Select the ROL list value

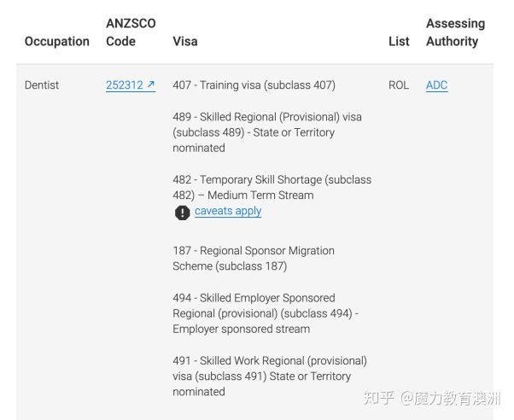pyautogui.click(x=399, y=85)
